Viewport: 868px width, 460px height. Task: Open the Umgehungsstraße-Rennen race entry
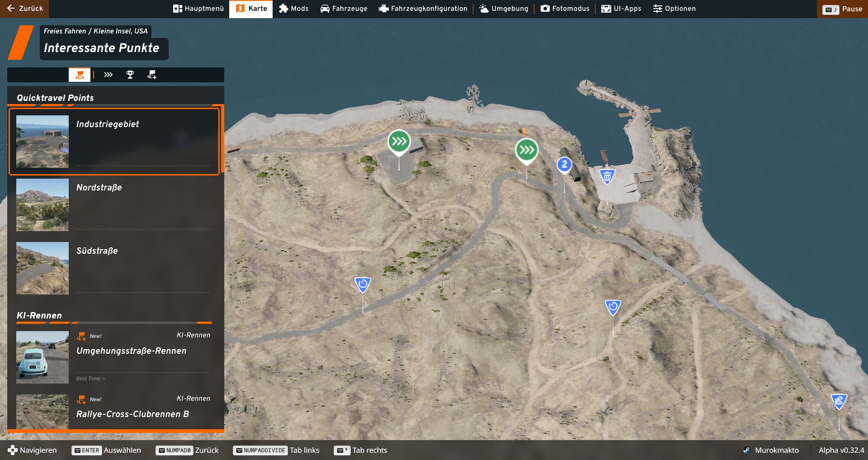tap(114, 357)
